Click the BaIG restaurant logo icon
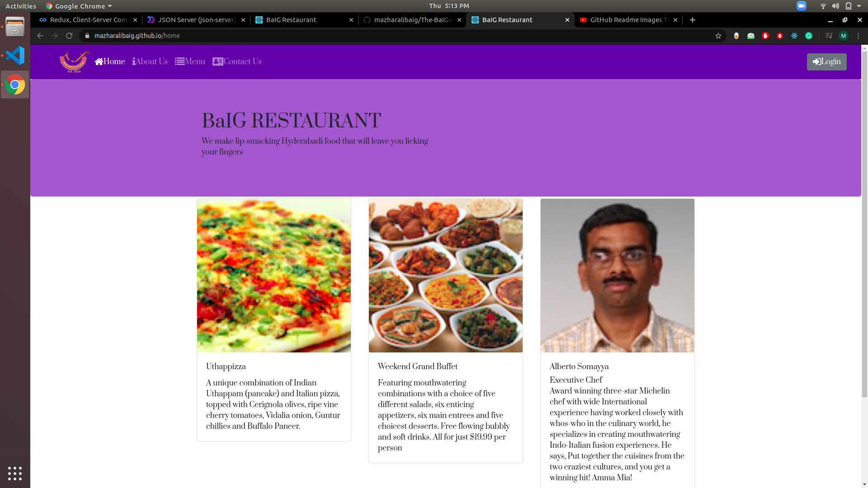Viewport: 868px width, 488px height. point(74,62)
